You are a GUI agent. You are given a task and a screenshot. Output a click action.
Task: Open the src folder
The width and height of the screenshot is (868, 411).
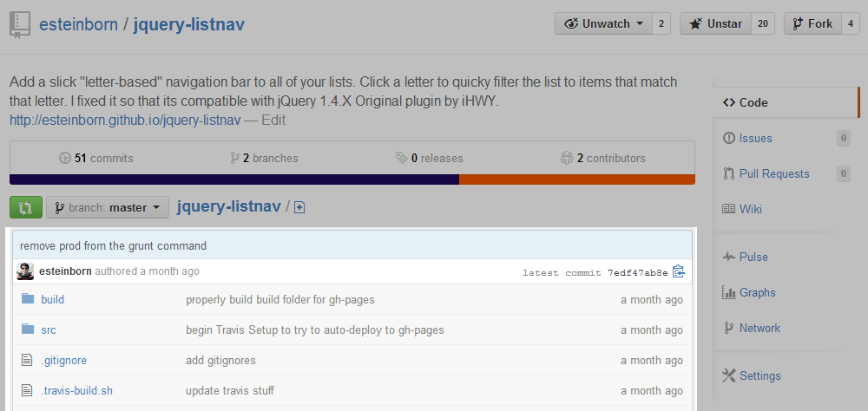click(x=49, y=330)
